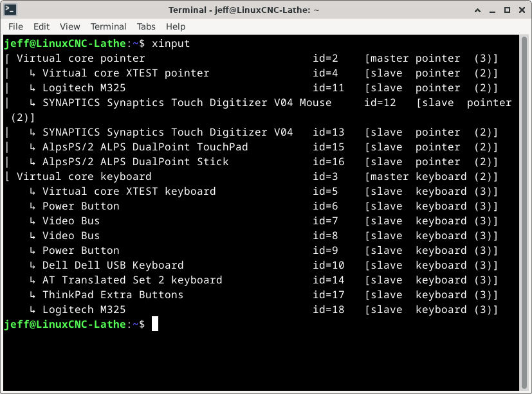
Task: Click the ALPS DualPoint TouchPad row
Action: click(252, 147)
